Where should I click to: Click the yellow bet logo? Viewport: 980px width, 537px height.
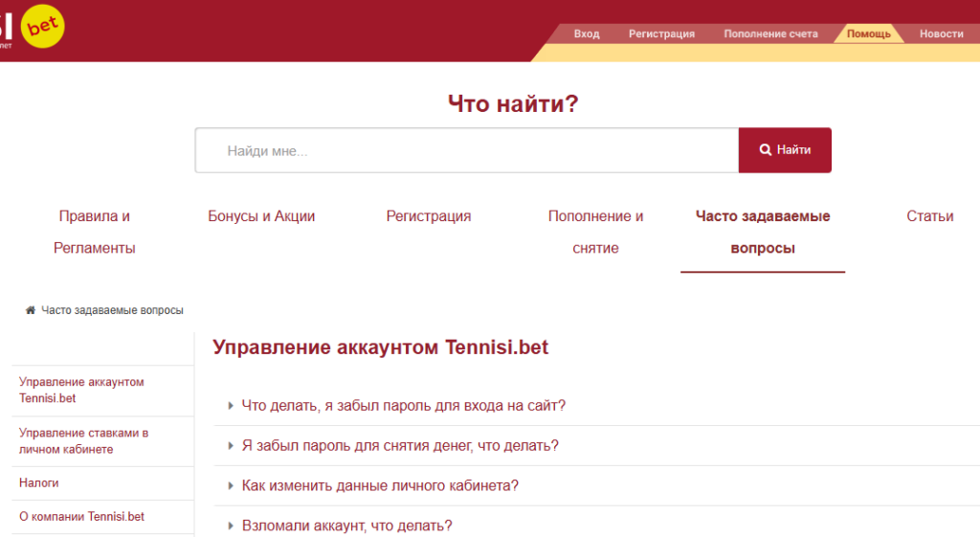click(42, 26)
